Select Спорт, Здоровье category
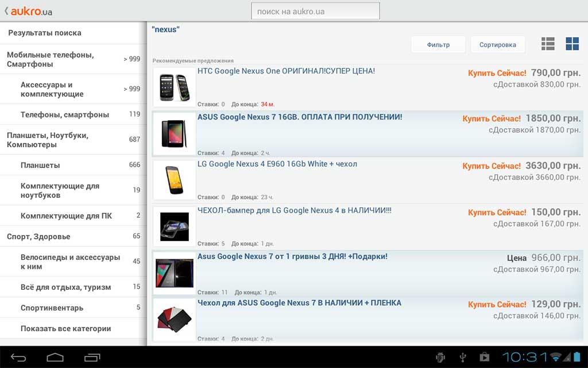588x368 pixels. [73, 236]
